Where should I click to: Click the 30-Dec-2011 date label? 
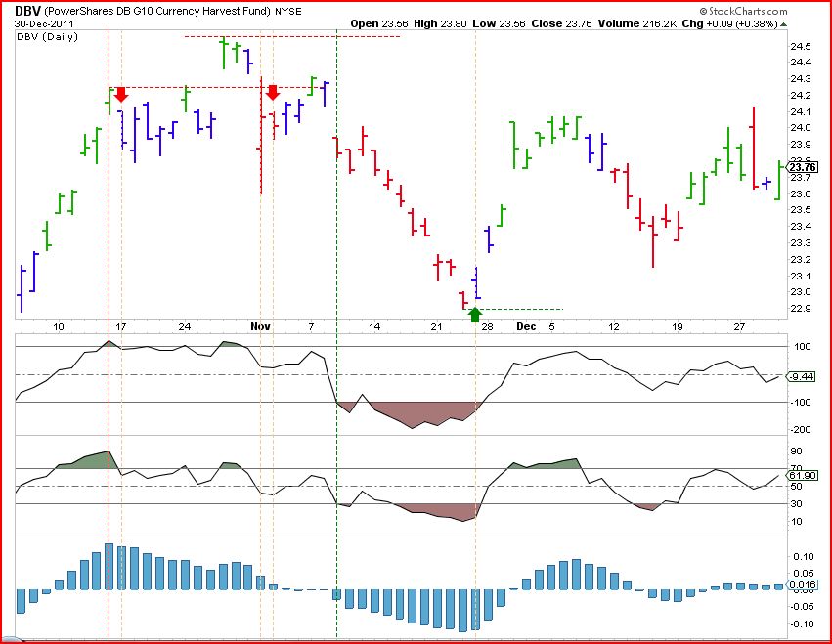[x=44, y=23]
